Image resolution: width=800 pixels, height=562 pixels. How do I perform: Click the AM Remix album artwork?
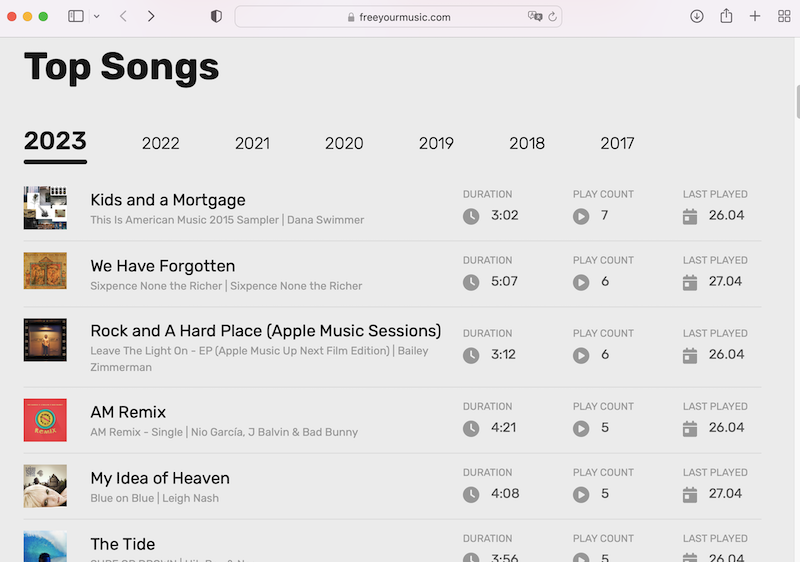point(45,420)
